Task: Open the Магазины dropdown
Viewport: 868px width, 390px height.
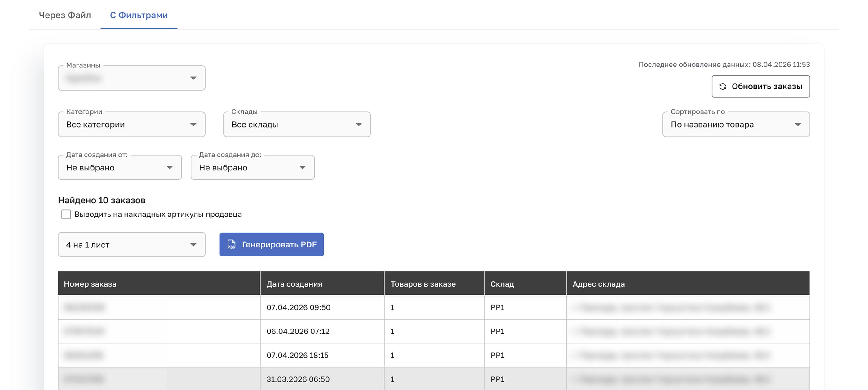Action: [x=131, y=78]
